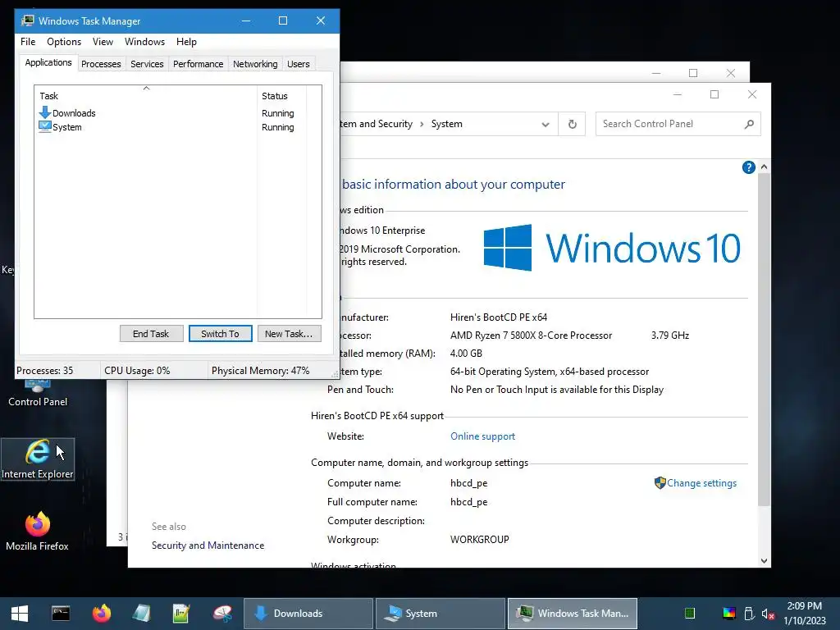Click the Task Manager title bar icon
The width and height of the screenshot is (840, 630).
[x=27, y=21]
